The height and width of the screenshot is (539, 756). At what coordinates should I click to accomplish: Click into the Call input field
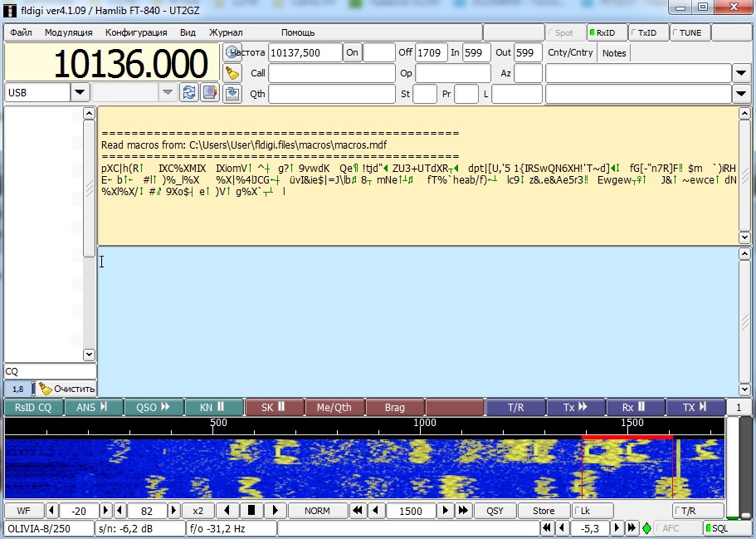click(332, 73)
